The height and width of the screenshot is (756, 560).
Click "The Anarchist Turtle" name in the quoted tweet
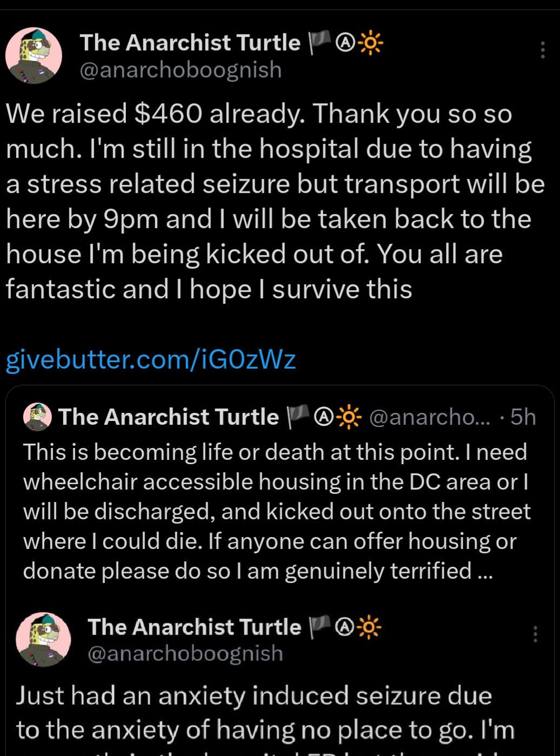tap(168, 417)
